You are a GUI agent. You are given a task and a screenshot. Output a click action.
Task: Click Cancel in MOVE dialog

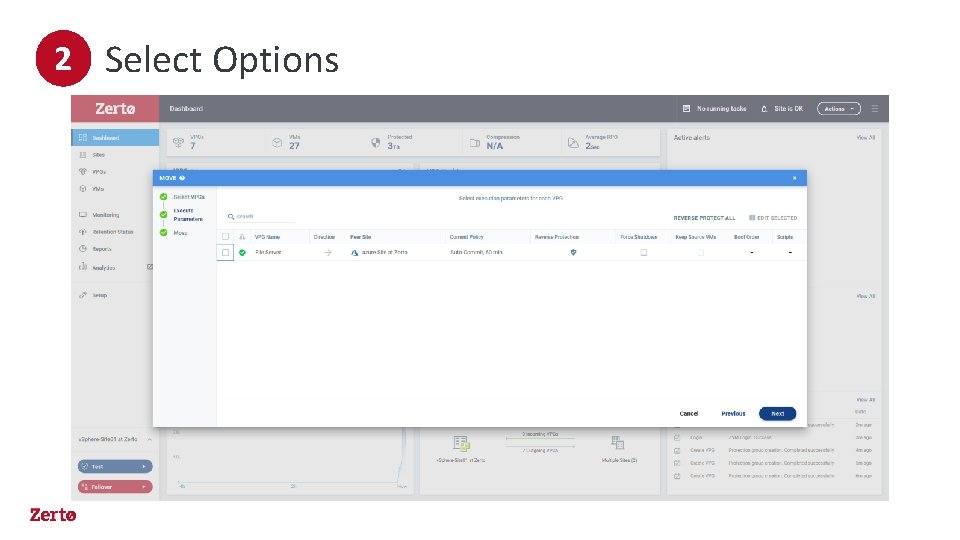tap(689, 414)
